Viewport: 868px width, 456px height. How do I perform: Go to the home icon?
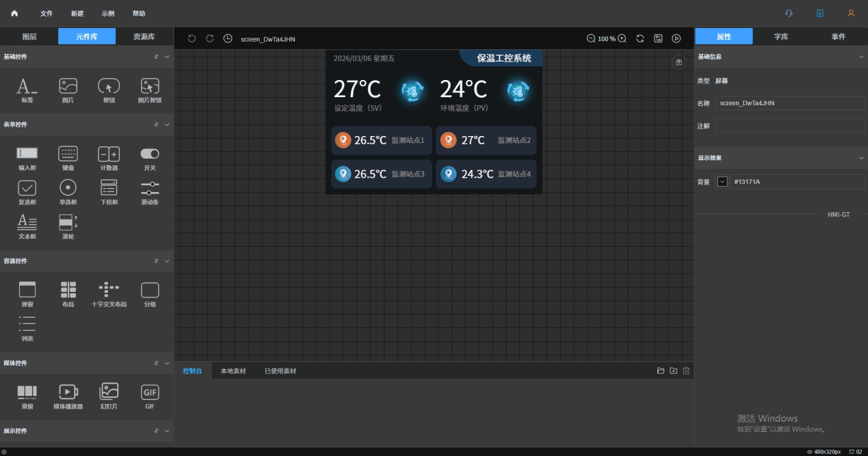click(x=14, y=14)
